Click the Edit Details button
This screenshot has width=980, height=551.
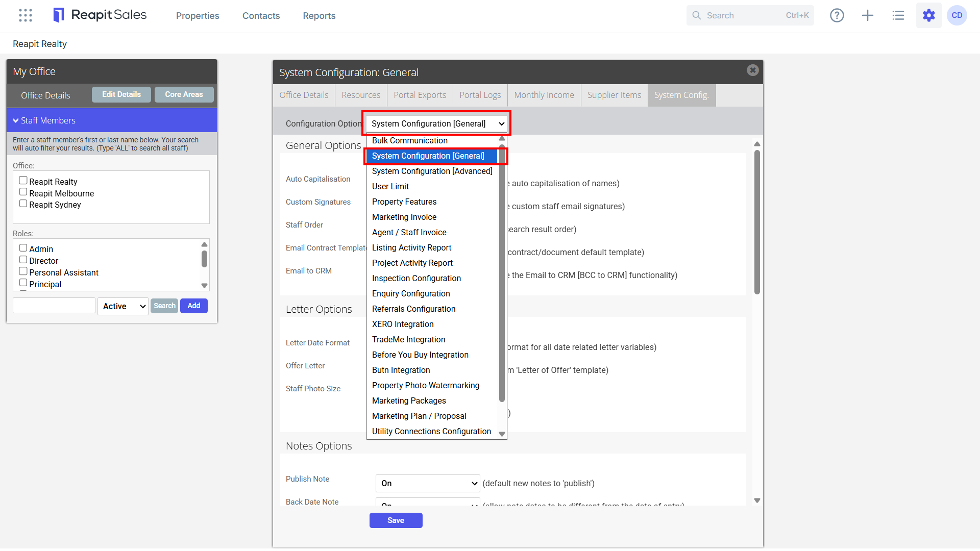click(121, 94)
